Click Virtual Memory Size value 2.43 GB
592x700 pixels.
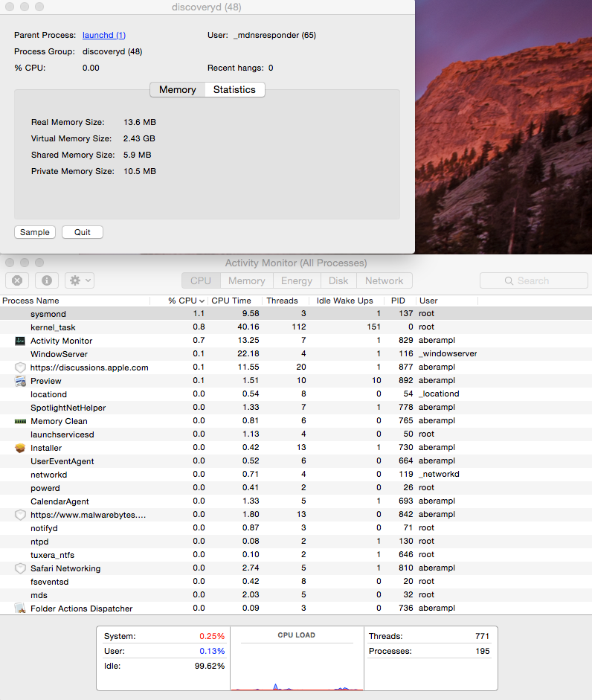[139, 139]
